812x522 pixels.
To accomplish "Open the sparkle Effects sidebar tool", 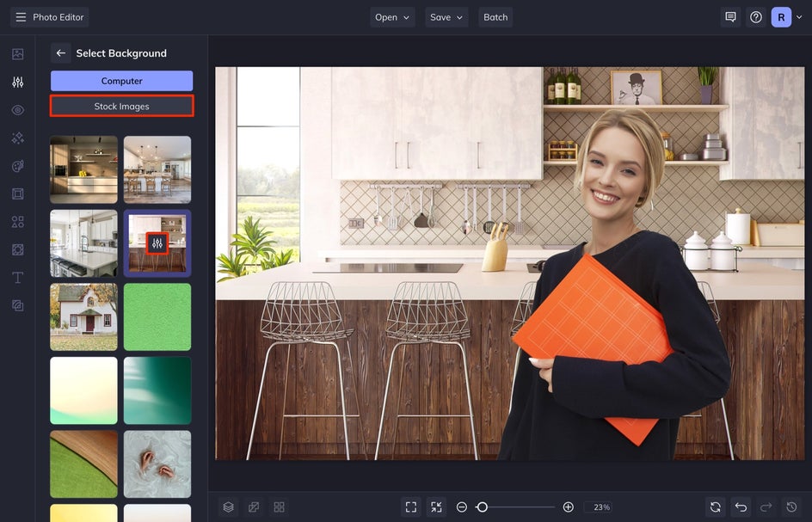I will pyautogui.click(x=17, y=138).
